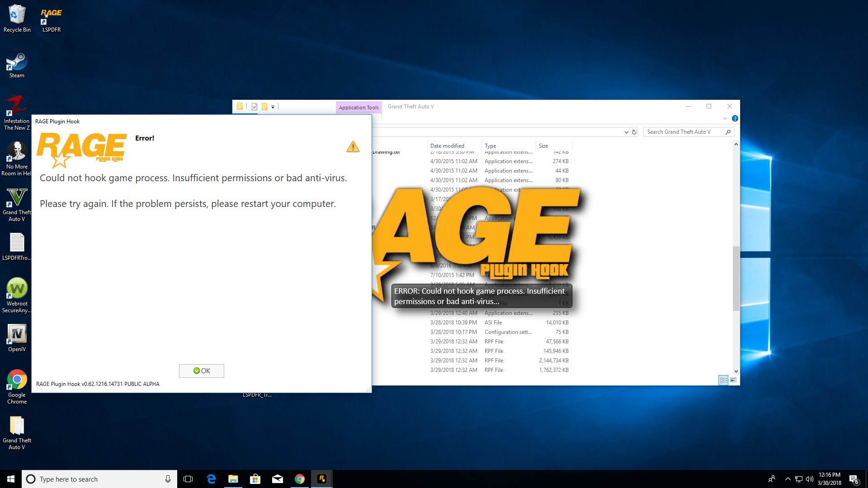Open the Application Tools ribbon tab
Image resolution: width=868 pixels, height=488 pixels.
coord(359,107)
